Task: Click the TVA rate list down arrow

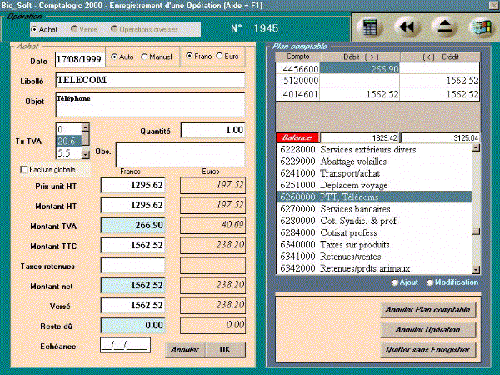Action: [x=86, y=154]
